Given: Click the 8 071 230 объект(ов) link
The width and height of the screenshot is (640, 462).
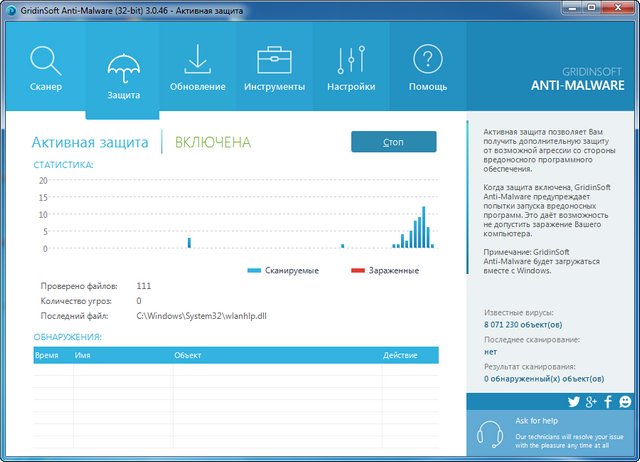Looking at the screenshot, I should [522, 325].
